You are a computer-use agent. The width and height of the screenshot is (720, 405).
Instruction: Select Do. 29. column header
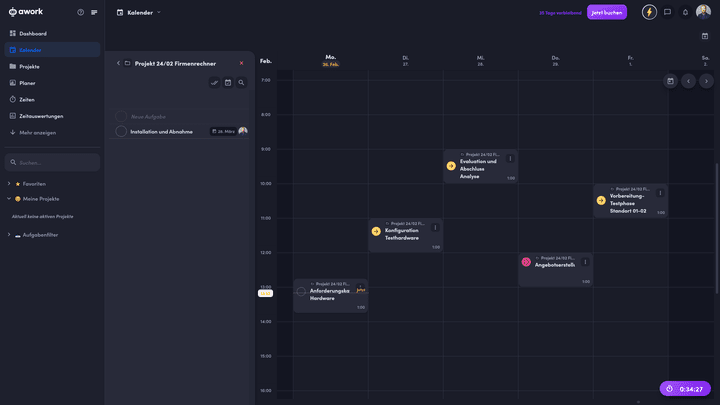(556, 61)
